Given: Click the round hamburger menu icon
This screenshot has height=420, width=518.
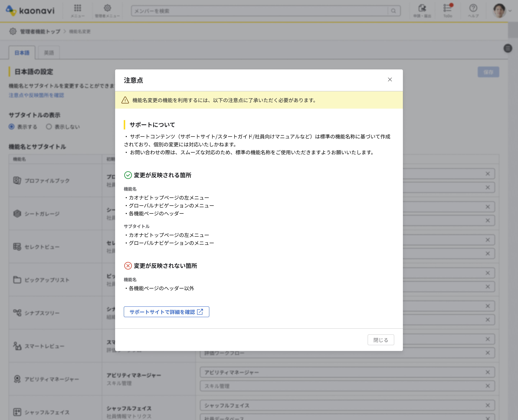Looking at the screenshot, I should (508, 48).
